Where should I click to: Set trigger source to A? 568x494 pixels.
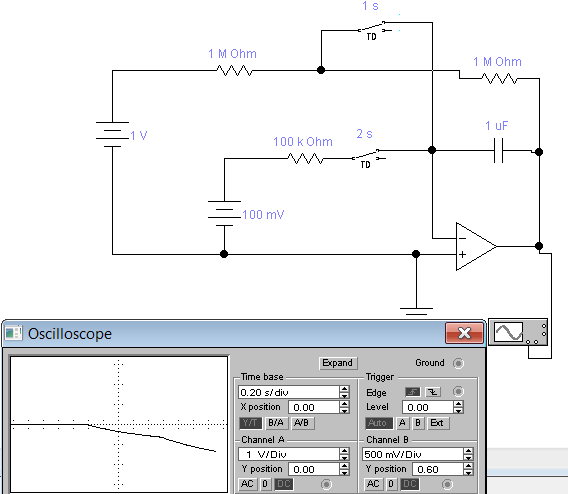pos(402,423)
